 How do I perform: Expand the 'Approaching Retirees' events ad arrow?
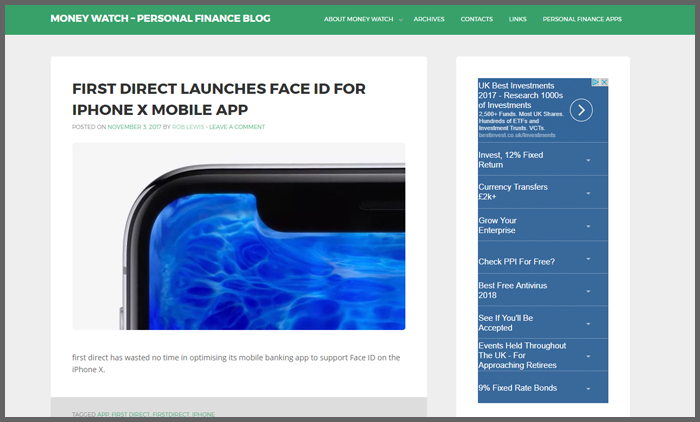click(x=588, y=356)
